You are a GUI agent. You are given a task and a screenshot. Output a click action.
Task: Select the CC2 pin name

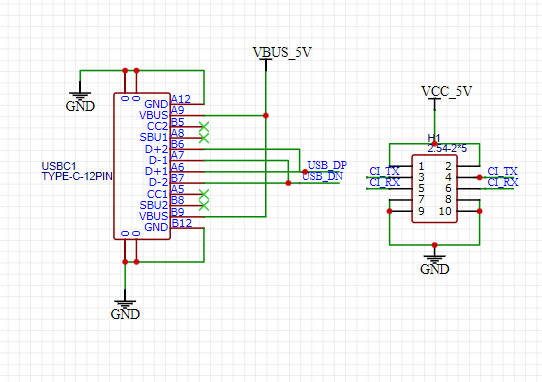click(x=157, y=127)
